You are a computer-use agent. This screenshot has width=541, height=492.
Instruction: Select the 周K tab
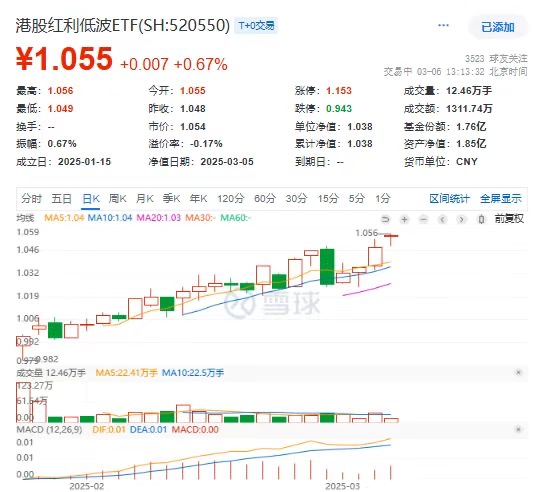pos(117,199)
